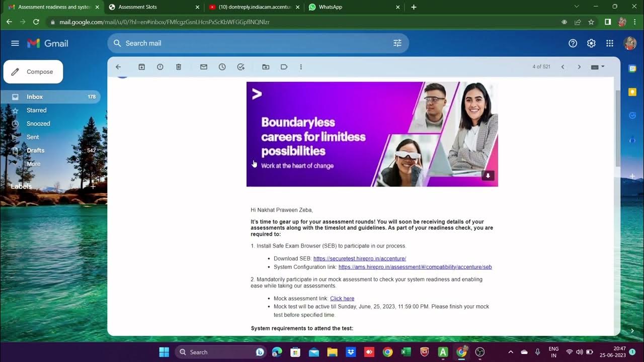
Task: Open the Google apps grid
Action: click(610, 43)
